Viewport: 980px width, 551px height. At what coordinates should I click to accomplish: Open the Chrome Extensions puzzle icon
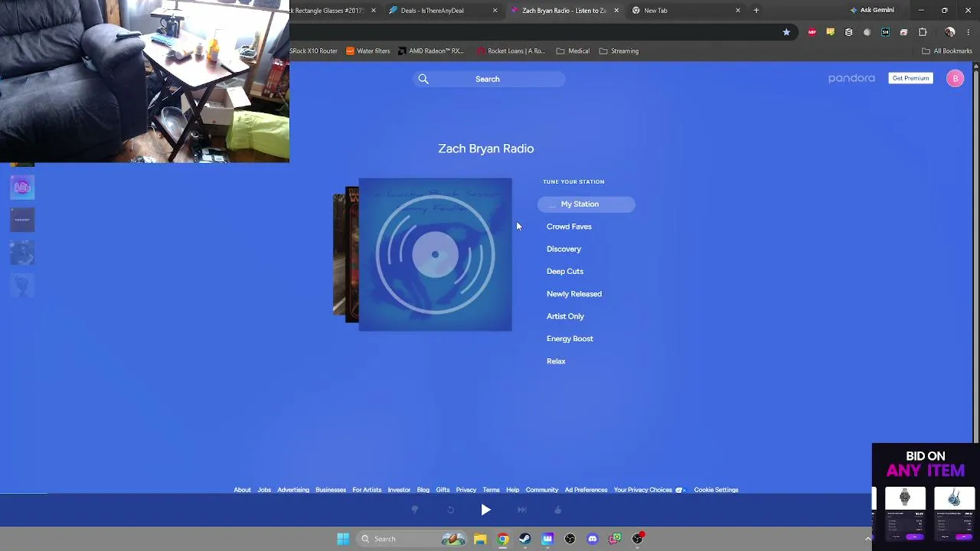point(923,32)
